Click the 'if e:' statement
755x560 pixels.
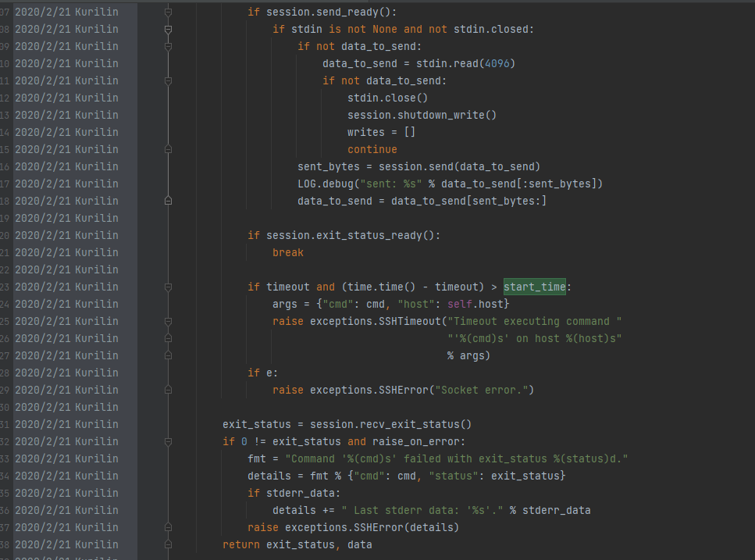pos(263,373)
